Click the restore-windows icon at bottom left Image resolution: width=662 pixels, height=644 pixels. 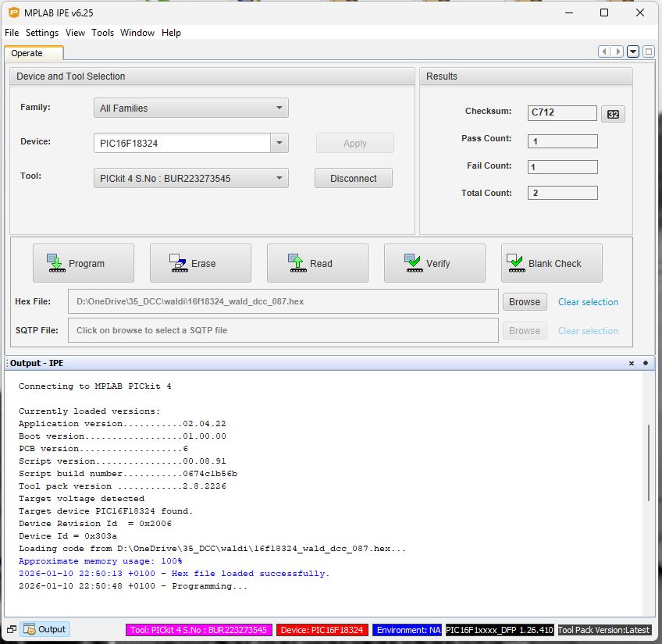[12, 629]
